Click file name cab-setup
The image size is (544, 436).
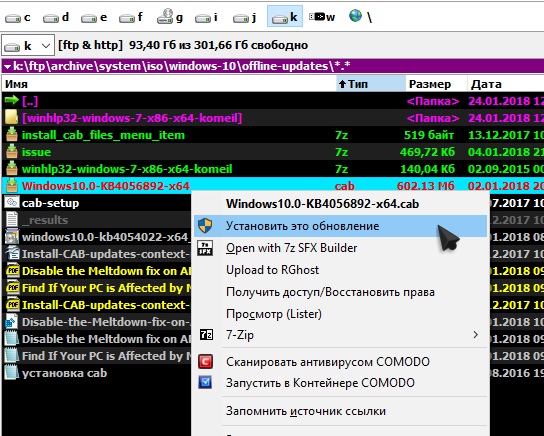pyautogui.click(x=50, y=203)
